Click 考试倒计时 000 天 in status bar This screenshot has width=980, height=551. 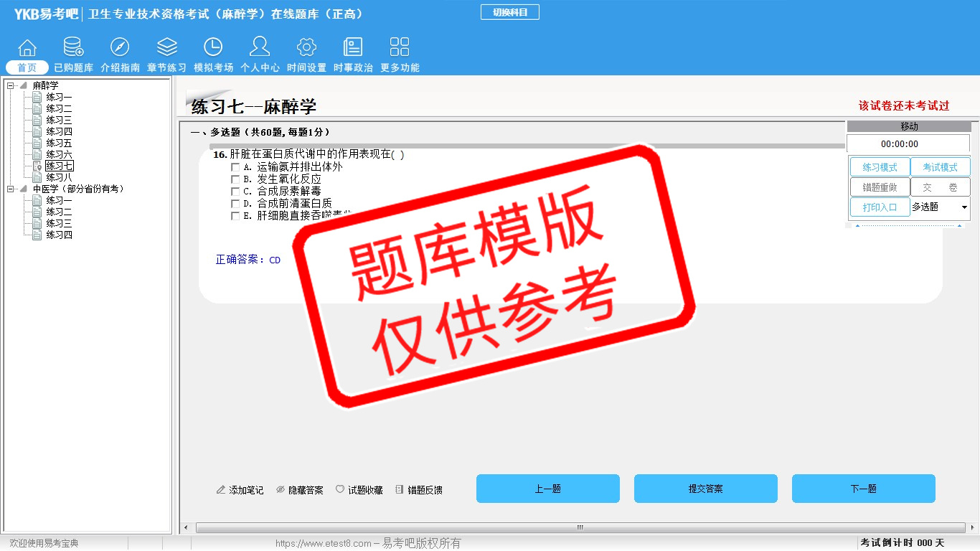903,543
